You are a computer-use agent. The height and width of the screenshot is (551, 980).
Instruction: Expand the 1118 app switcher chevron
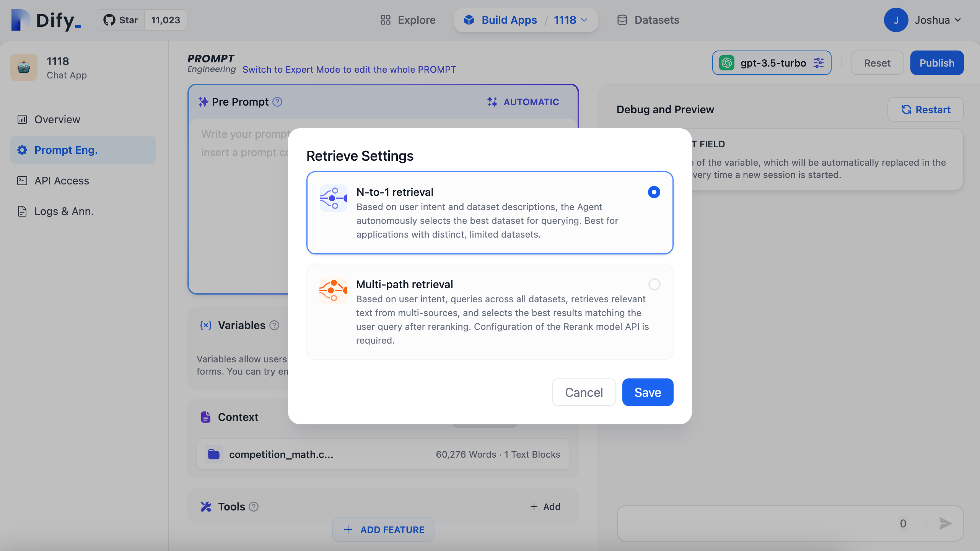[584, 20]
